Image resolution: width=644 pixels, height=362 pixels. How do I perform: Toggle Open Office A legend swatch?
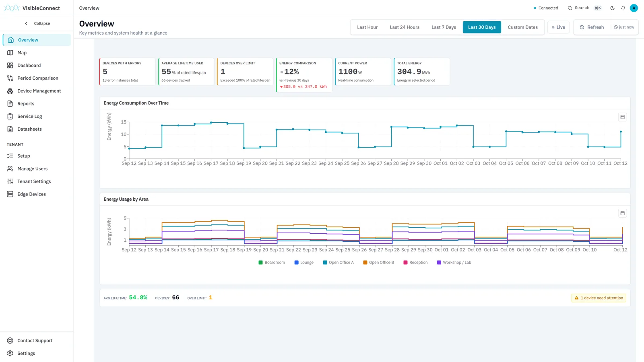click(x=325, y=263)
